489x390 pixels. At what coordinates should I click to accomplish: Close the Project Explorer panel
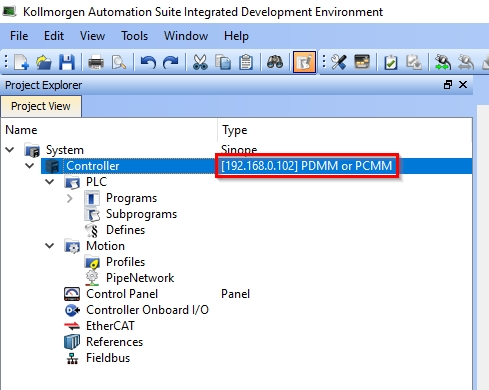tap(463, 85)
